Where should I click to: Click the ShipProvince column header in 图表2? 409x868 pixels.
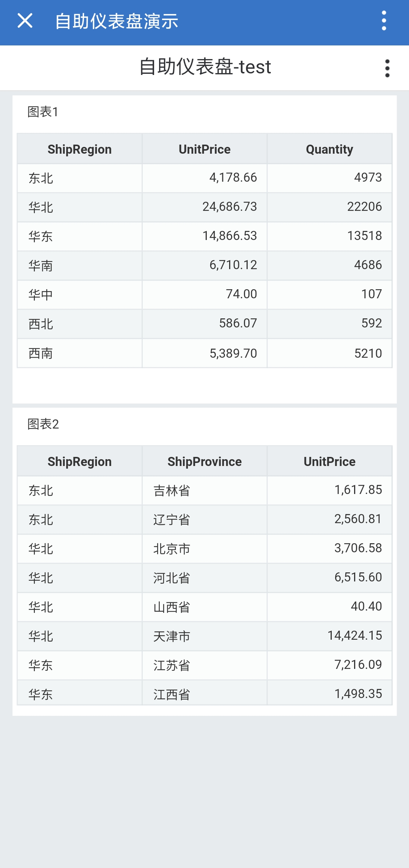point(204,461)
